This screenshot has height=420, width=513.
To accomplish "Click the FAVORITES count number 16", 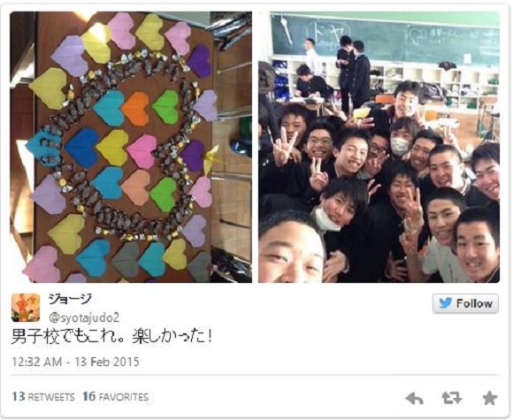I will (x=89, y=396).
